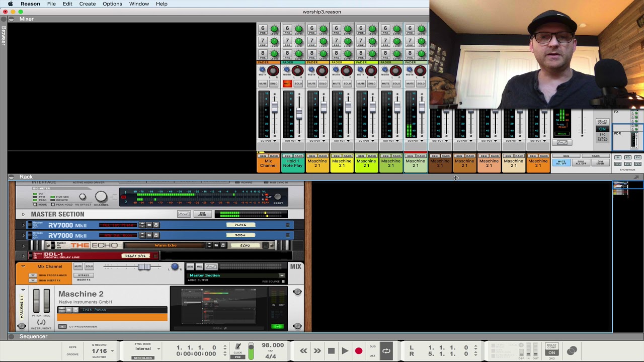
Task: Open the Options menu
Action: 112,4
